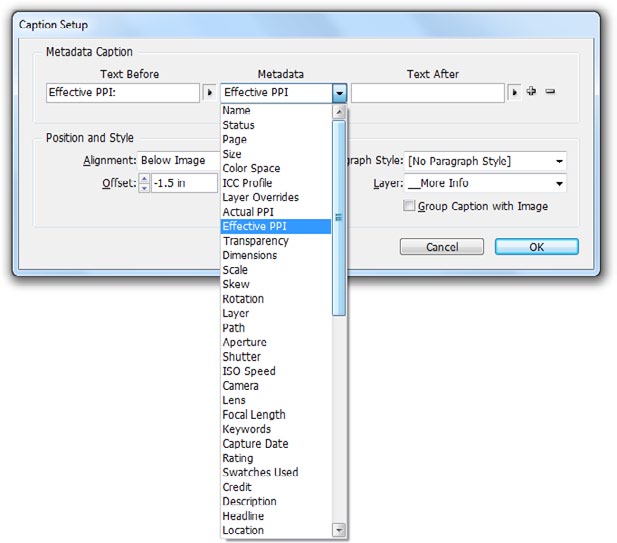Select Transparency in the metadata list

click(x=276, y=241)
